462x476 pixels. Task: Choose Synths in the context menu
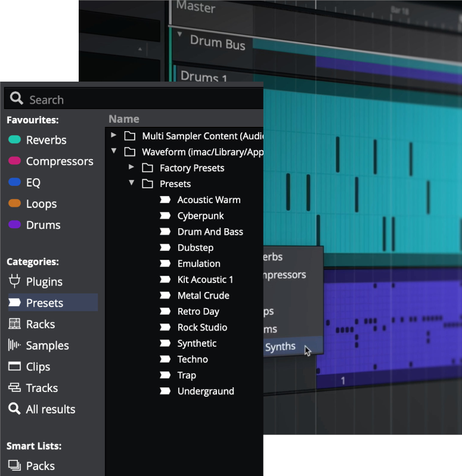click(280, 347)
